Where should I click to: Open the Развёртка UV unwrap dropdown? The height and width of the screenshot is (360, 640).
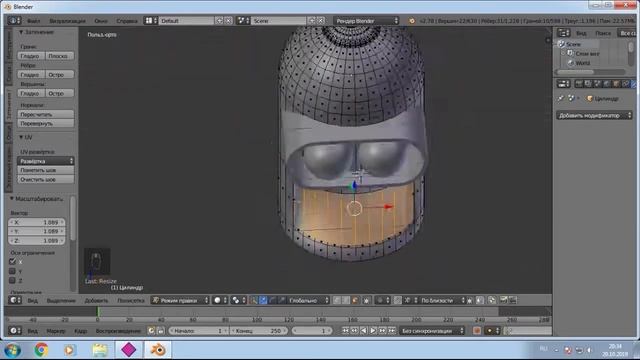point(46,161)
